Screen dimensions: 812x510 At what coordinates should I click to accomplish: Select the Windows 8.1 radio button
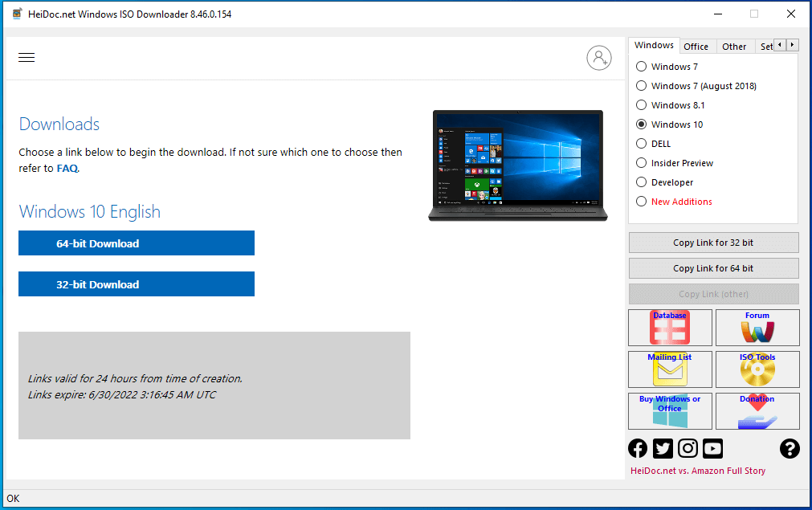(x=641, y=105)
